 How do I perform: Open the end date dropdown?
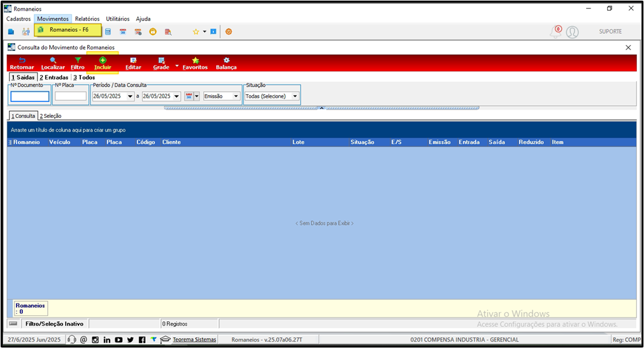[x=176, y=96]
